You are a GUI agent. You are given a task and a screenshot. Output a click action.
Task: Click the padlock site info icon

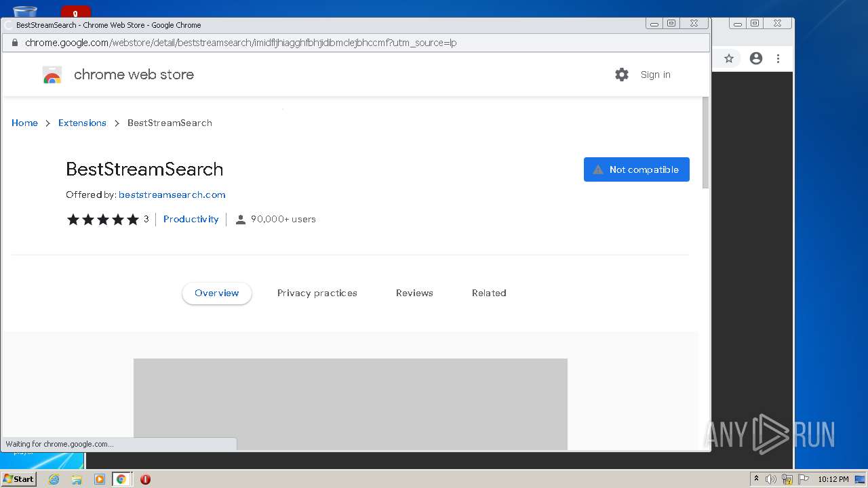point(14,43)
